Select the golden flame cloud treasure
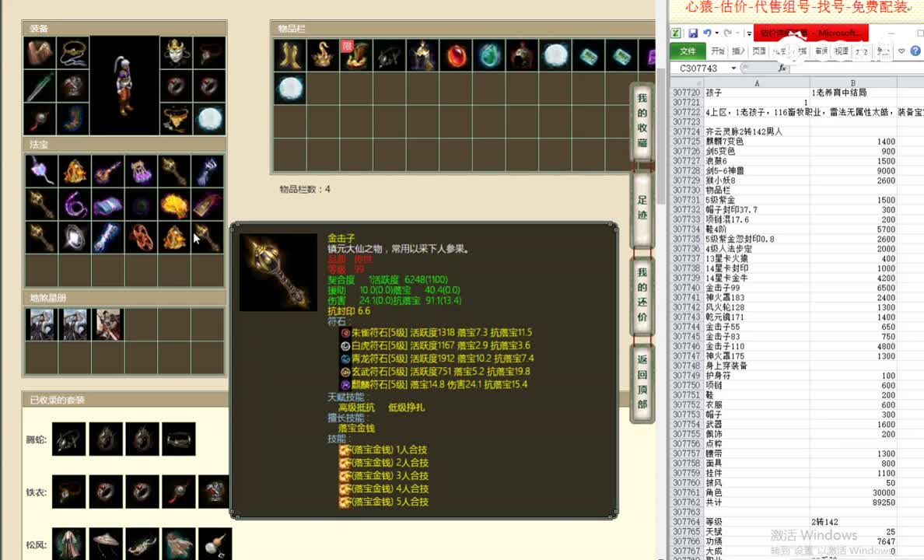The image size is (924, 560). pos(174,205)
